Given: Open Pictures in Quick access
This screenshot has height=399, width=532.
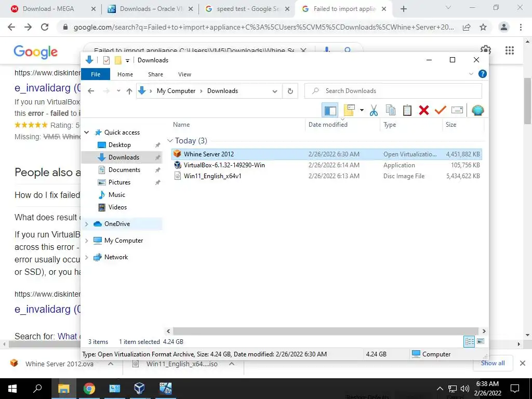Looking at the screenshot, I should (119, 182).
